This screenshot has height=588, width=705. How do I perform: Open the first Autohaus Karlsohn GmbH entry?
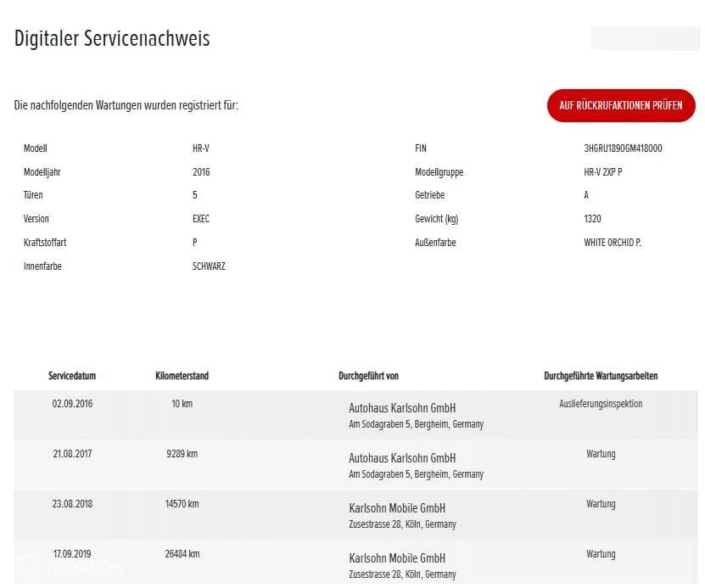402,408
